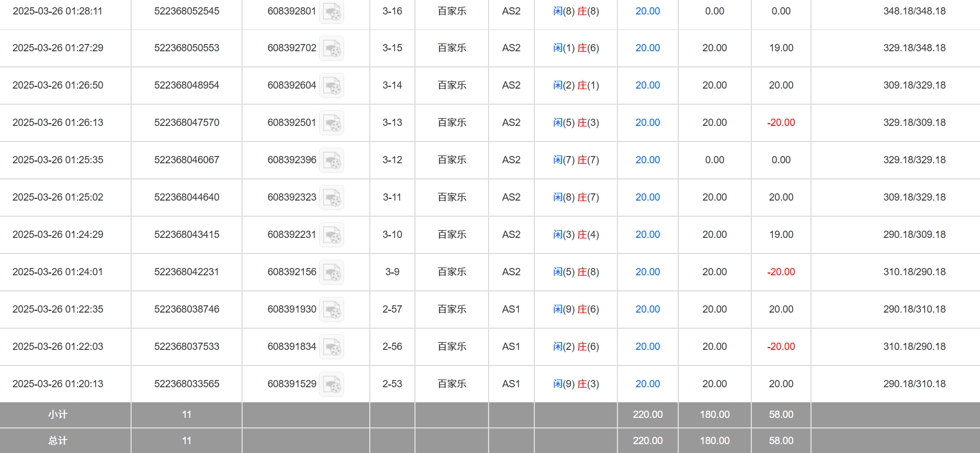980x453 pixels.
Task: Select order number 522368052545
Action: pos(187,11)
